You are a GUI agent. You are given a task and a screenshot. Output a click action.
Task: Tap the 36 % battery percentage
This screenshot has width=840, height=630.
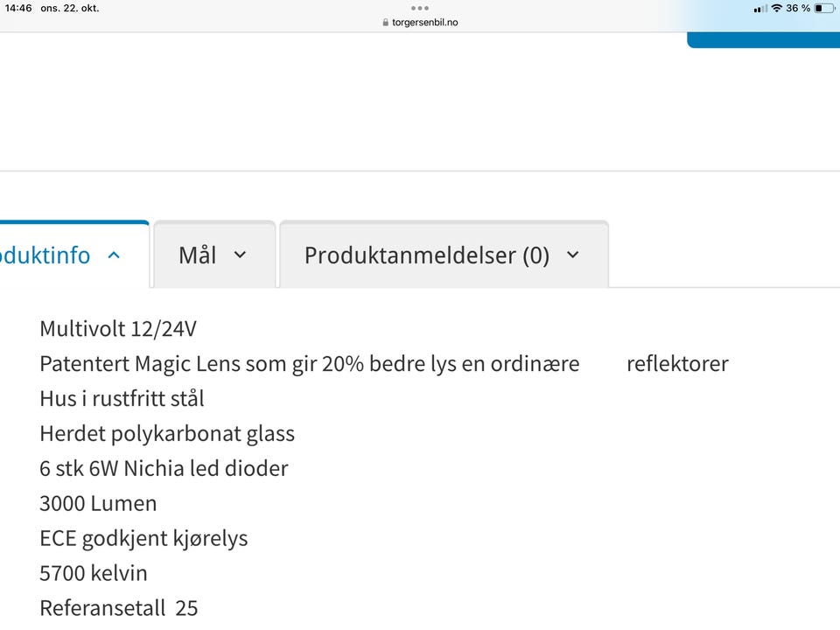(798, 8)
